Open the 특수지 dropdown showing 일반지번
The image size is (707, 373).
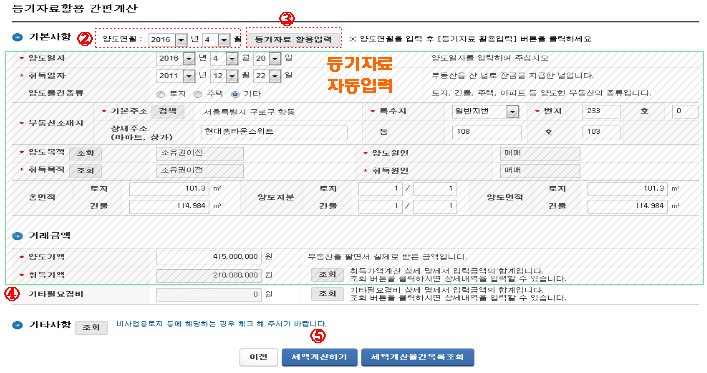click(x=512, y=111)
